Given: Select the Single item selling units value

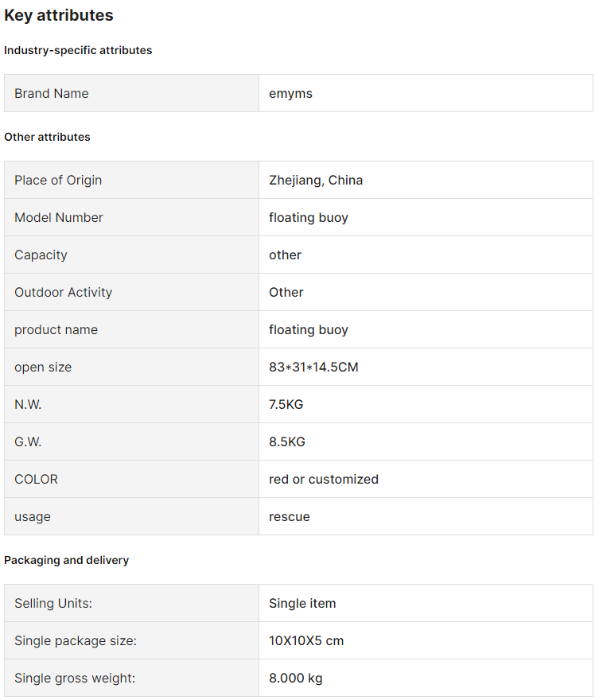Looking at the screenshot, I should [x=302, y=604].
